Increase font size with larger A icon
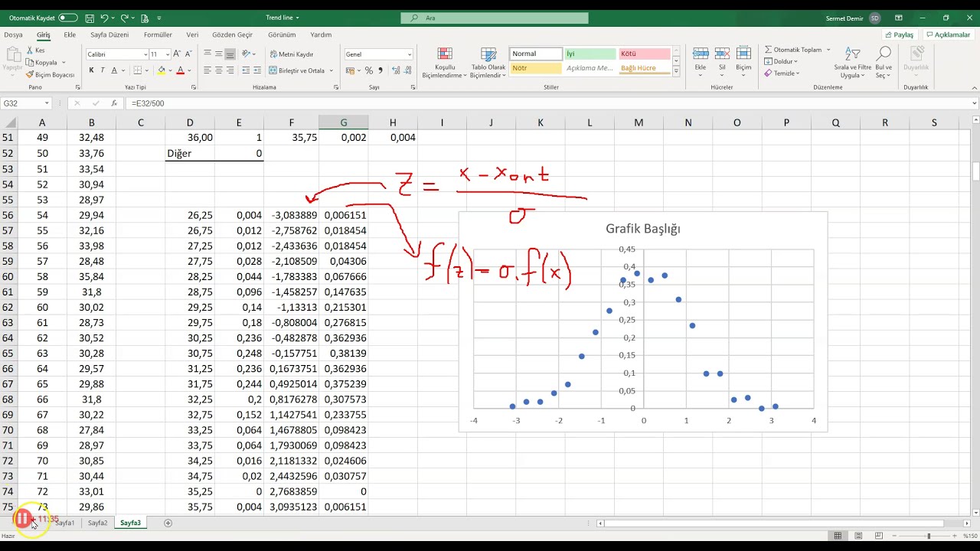Screen dimensions: 980x551 (177, 54)
